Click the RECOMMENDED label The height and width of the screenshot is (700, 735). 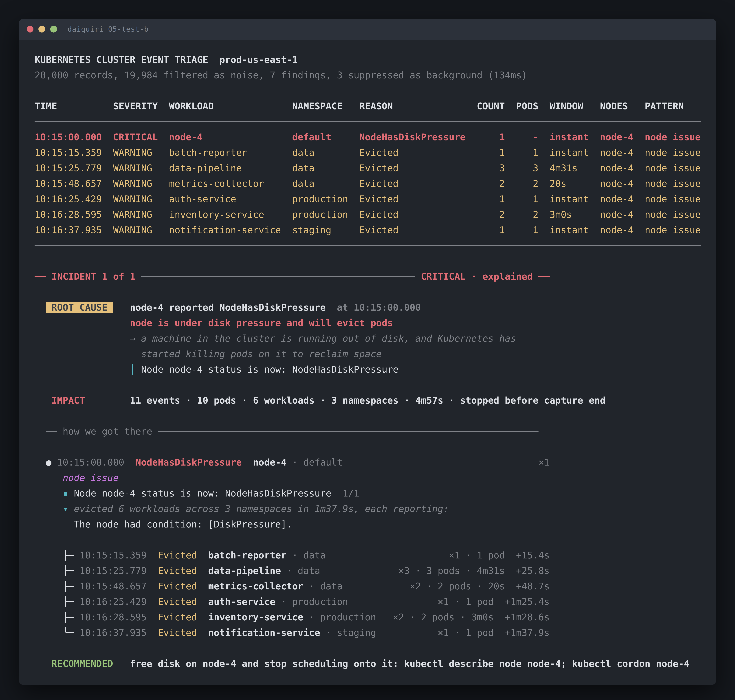82,664
